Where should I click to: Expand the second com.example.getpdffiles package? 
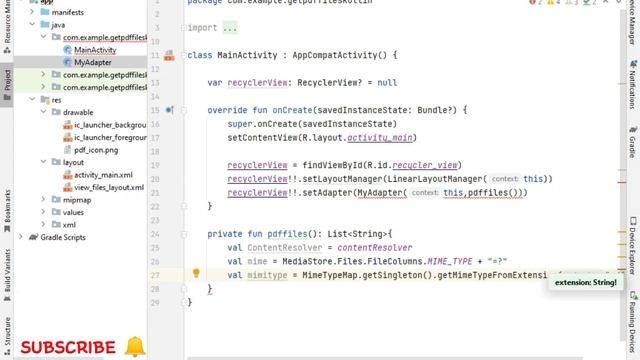click(x=43, y=75)
